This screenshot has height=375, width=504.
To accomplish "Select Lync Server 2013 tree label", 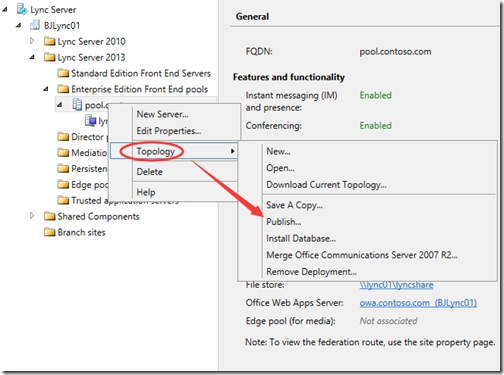I will pyautogui.click(x=91, y=57).
